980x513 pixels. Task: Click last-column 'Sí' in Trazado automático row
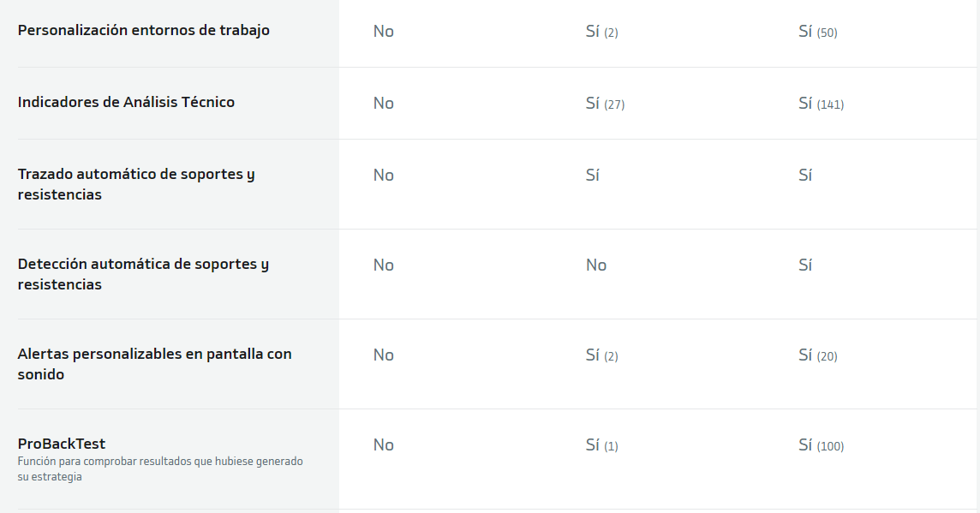click(x=805, y=176)
